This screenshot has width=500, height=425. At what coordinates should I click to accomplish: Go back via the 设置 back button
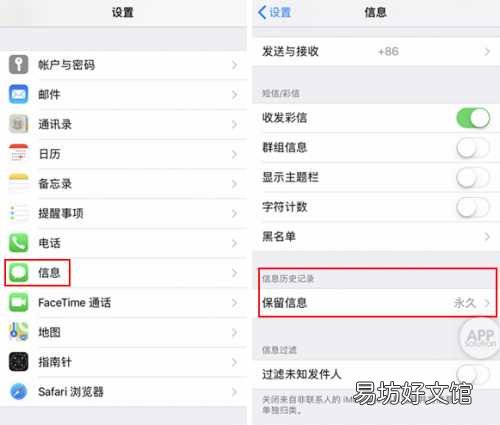(x=275, y=13)
